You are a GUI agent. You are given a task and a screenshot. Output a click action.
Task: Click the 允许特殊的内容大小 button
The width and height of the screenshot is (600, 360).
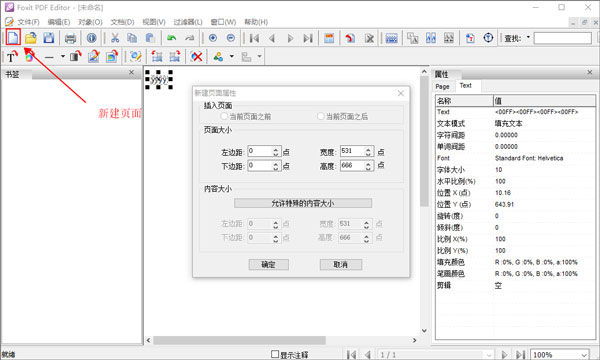(303, 203)
